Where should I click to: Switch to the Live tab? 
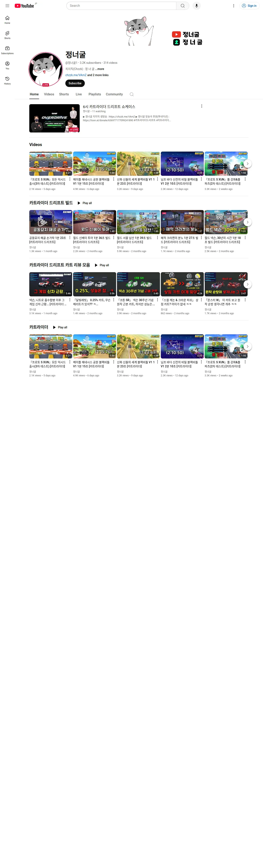(x=79, y=94)
